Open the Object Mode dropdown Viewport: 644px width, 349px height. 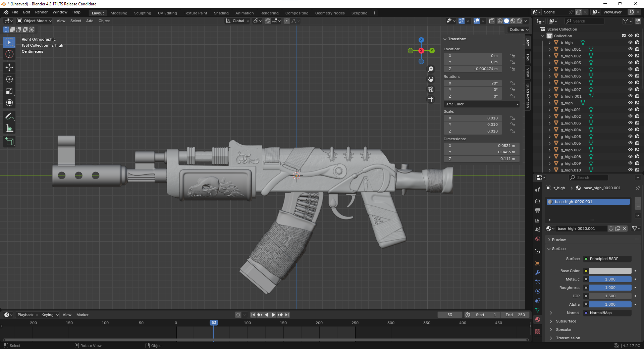pyautogui.click(x=35, y=21)
